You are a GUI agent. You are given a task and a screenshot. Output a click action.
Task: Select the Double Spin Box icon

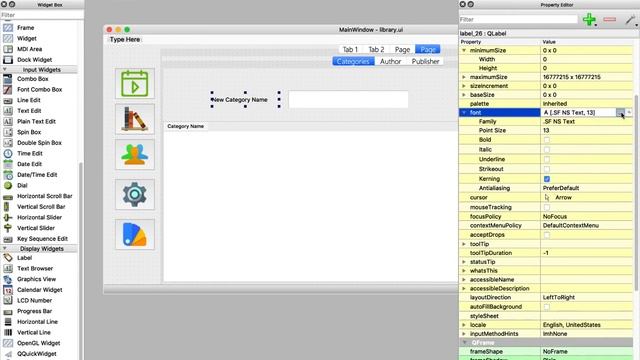(x=8, y=143)
